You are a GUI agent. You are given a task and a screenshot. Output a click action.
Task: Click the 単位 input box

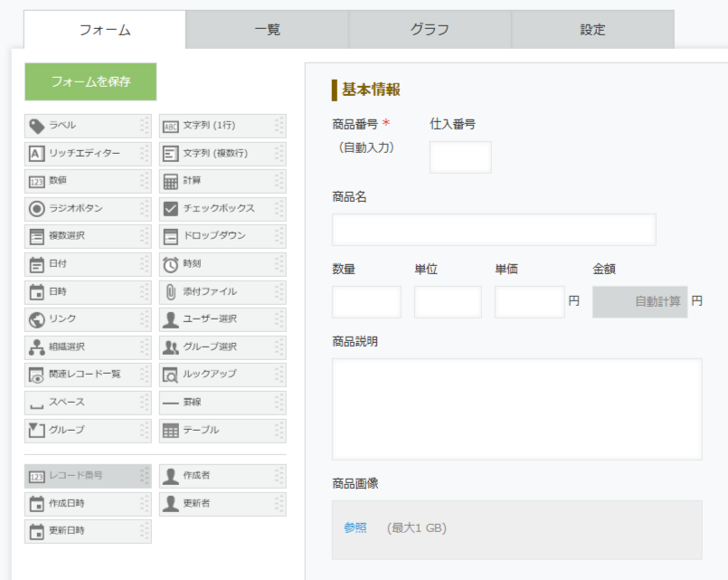click(x=448, y=302)
